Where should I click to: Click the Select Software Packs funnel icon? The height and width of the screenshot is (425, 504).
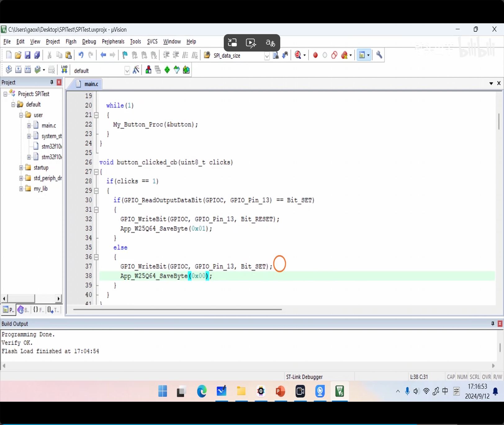[177, 70]
